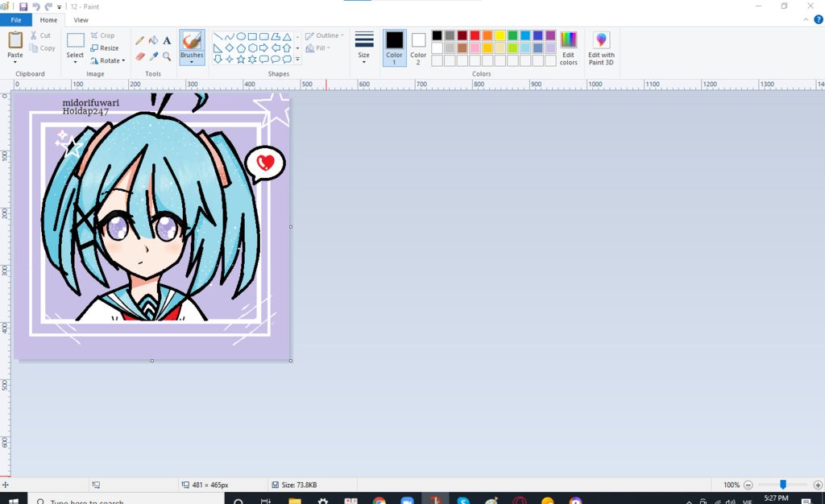The width and height of the screenshot is (825, 504).
Task: Open the Customize Quick Access Toolbar arrow
Action: click(59, 7)
